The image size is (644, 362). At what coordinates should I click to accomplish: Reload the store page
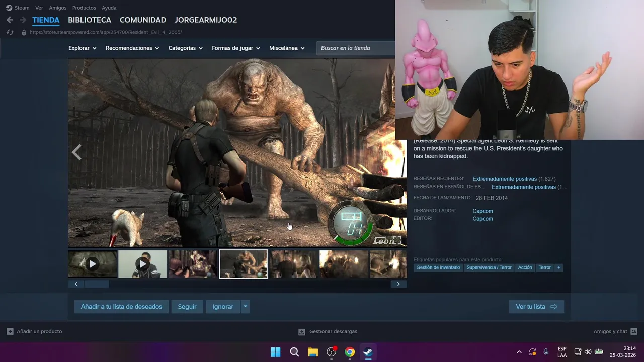coord(10,32)
